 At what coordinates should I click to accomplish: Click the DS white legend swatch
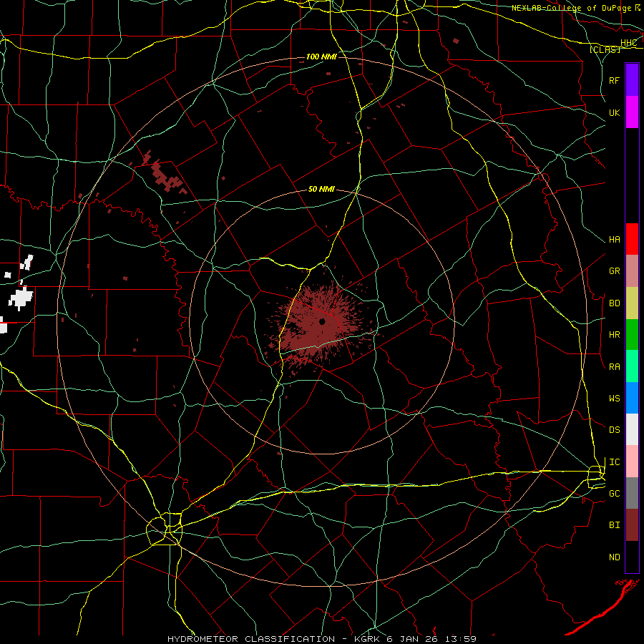coord(632,429)
